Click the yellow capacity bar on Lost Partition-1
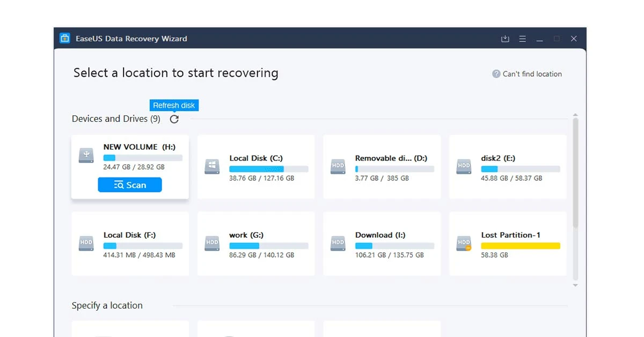This screenshot has height=337, width=644. pyautogui.click(x=521, y=245)
